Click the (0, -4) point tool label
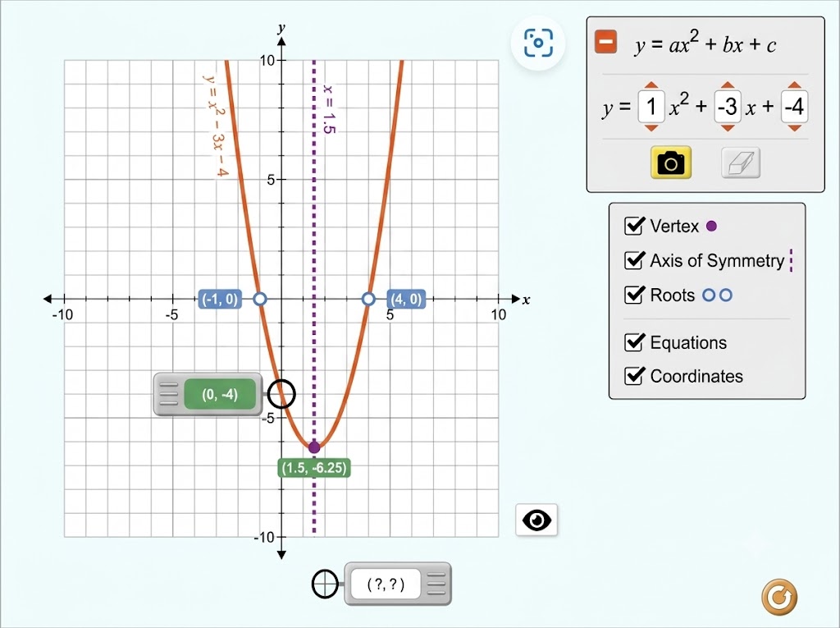 (x=220, y=395)
